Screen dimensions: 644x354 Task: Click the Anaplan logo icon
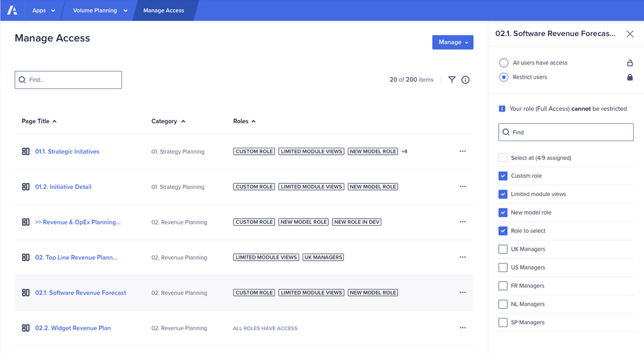(12, 10)
